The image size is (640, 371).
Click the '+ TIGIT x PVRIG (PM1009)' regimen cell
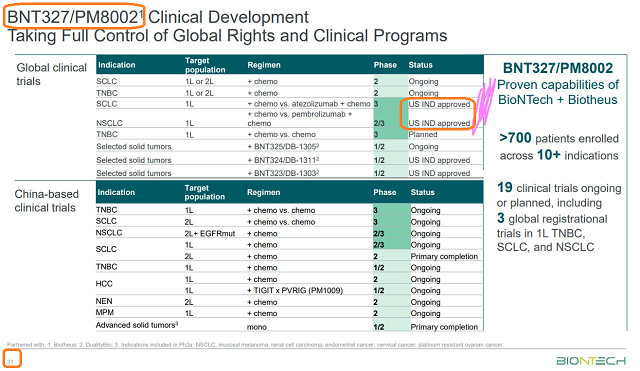295,290
